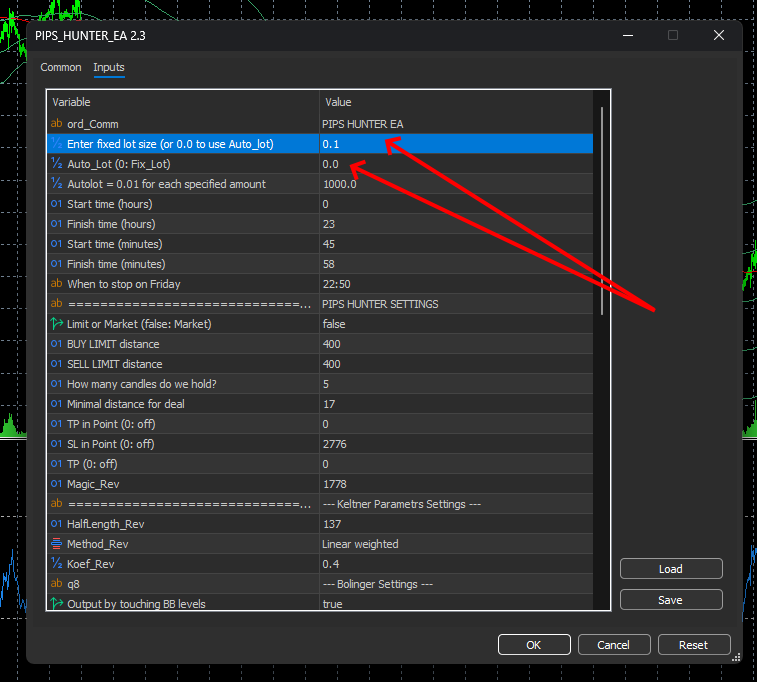Click the integer icon beside Magic_Rev
757x682 pixels.
click(56, 484)
